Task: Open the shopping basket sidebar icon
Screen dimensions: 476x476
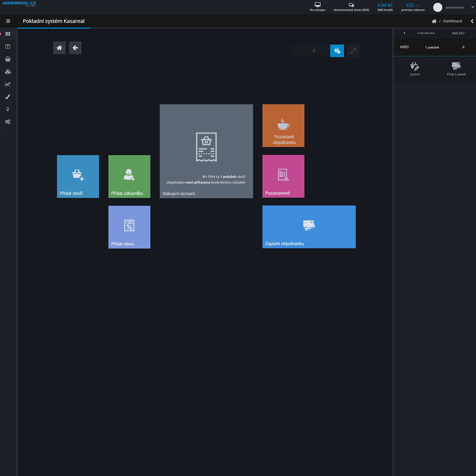Action: tap(8, 59)
